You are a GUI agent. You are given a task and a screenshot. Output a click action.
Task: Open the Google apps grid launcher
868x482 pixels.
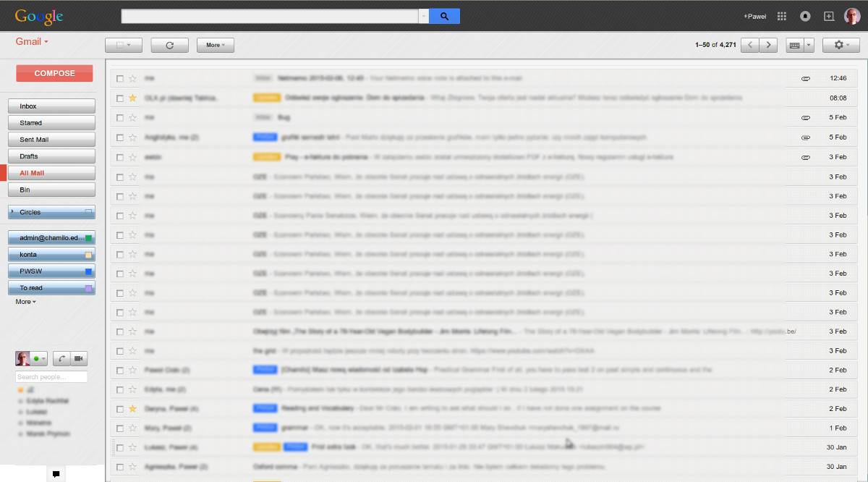pyautogui.click(x=782, y=15)
